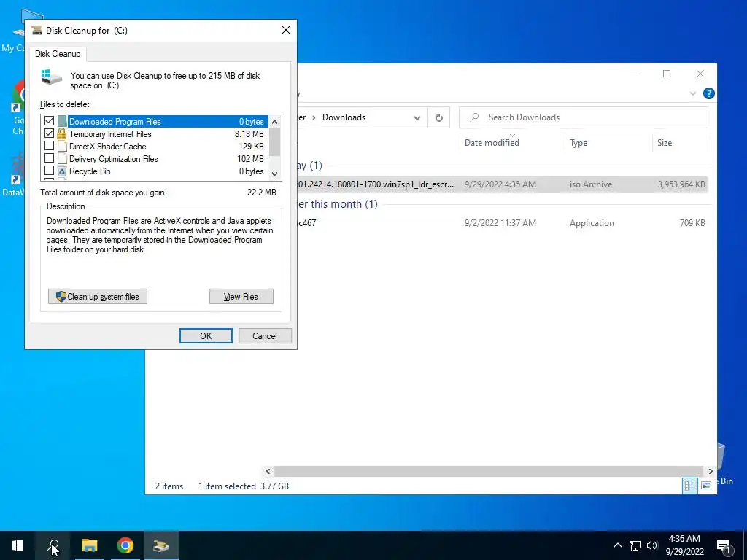Click the drive icon in Disk Cleanup header
The height and width of the screenshot is (560, 747).
pos(52,77)
